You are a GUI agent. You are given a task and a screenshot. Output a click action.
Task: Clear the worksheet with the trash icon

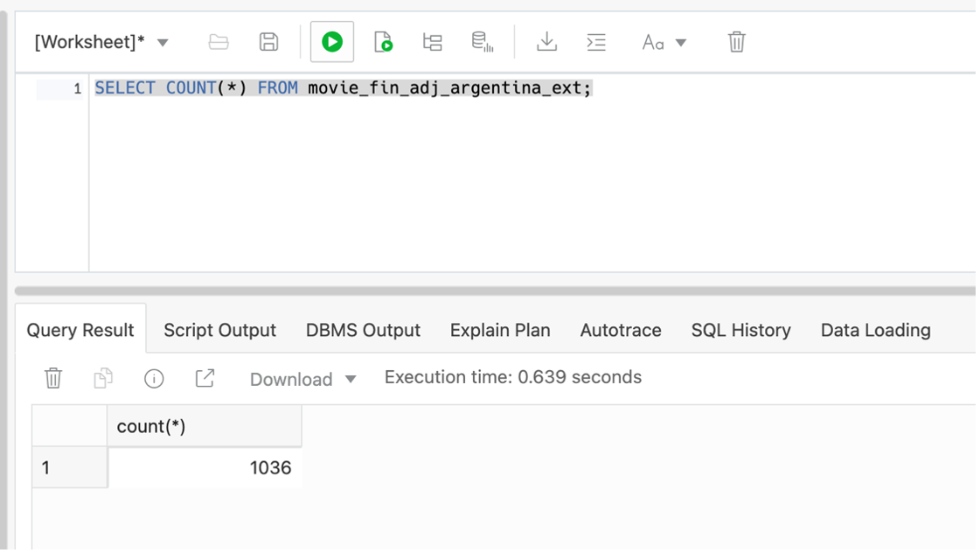(x=736, y=42)
